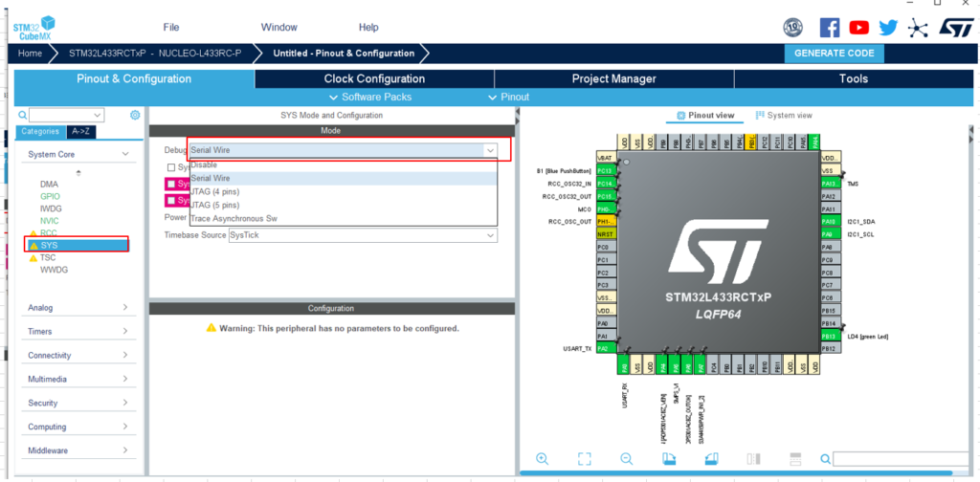Click the 10-year anniversary badge icon
This screenshot has width=980, height=482.
click(793, 28)
